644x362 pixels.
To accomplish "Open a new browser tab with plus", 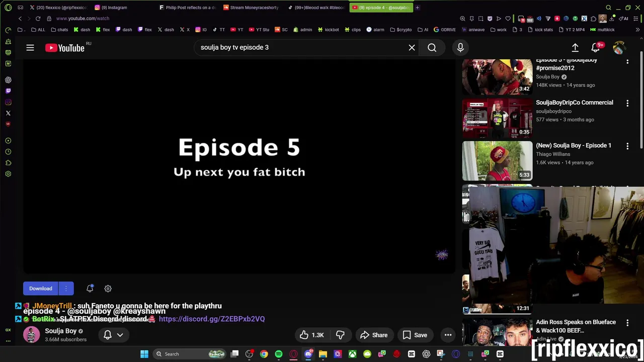I will [417, 8].
